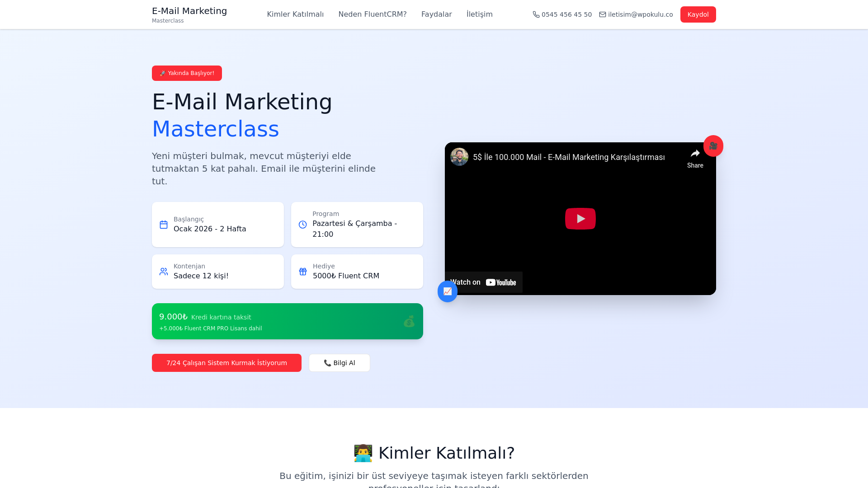Click the gift icon in Hediye card

click(303, 272)
